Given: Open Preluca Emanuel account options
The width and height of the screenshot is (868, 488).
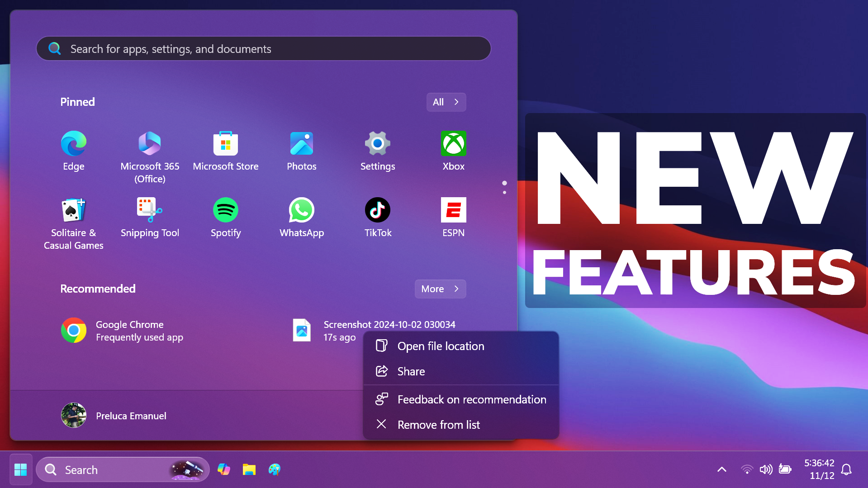Looking at the screenshot, I should click(x=114, y=415).
